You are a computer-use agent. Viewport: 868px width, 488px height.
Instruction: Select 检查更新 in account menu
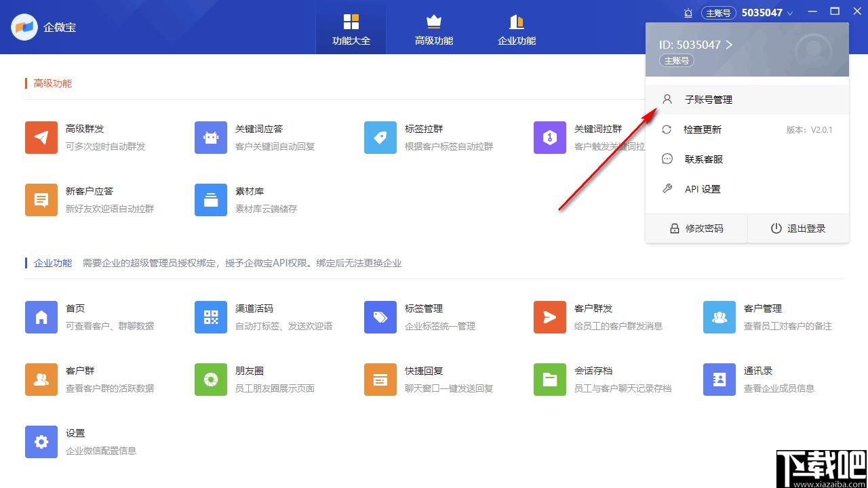click(x=747, y=129)
